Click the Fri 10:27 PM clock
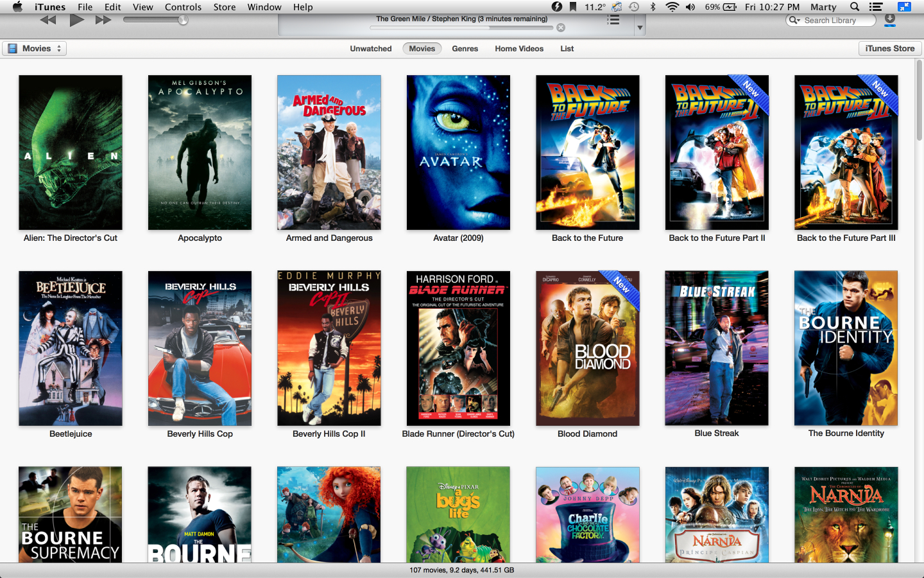 (772, 7)
